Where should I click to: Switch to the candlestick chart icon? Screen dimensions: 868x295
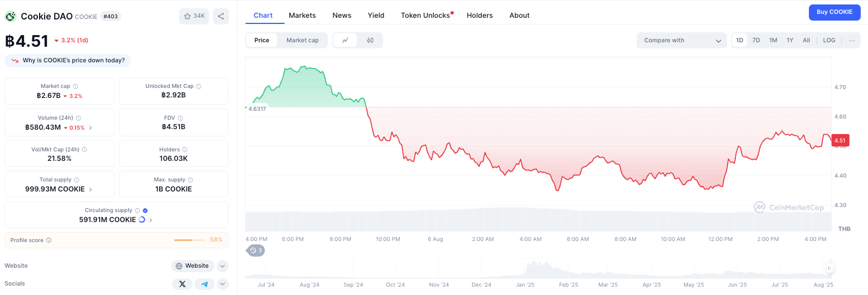click(x=370, y=40)
